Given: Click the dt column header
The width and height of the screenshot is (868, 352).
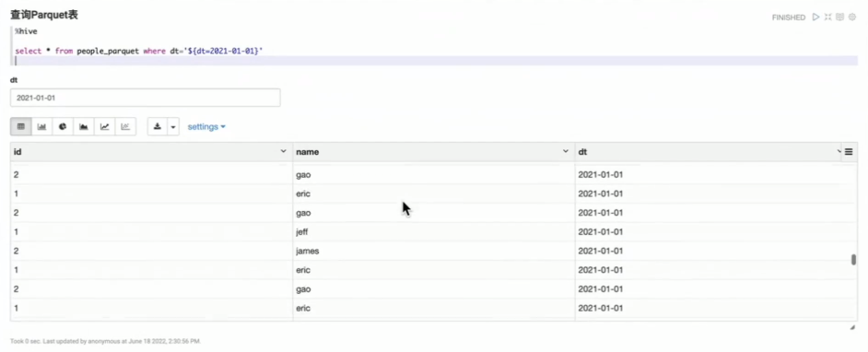Looking at the screenshot, I should click(x=709, y=152).
